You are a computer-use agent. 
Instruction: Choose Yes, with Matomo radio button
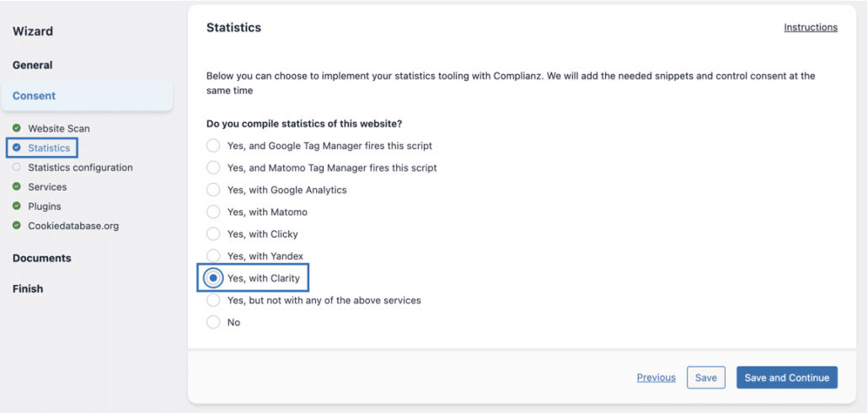(213, 212)
